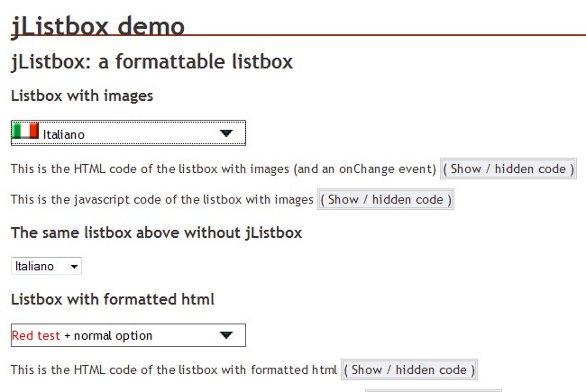The width and height of the screenshot is (586, 392).
Task: Click the black arrow of the Red test listbox
Action: pos(226,335)
